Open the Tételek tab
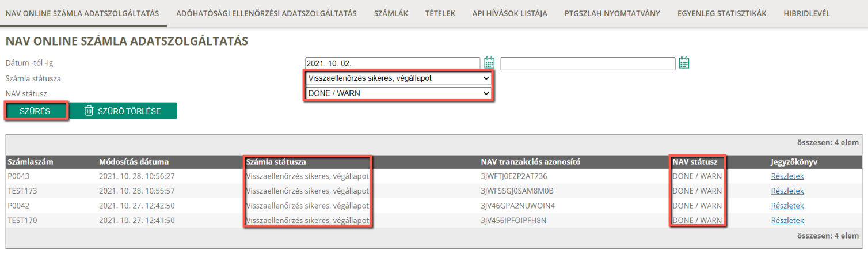This screenshot has width=868, height=257. [440, 13]
